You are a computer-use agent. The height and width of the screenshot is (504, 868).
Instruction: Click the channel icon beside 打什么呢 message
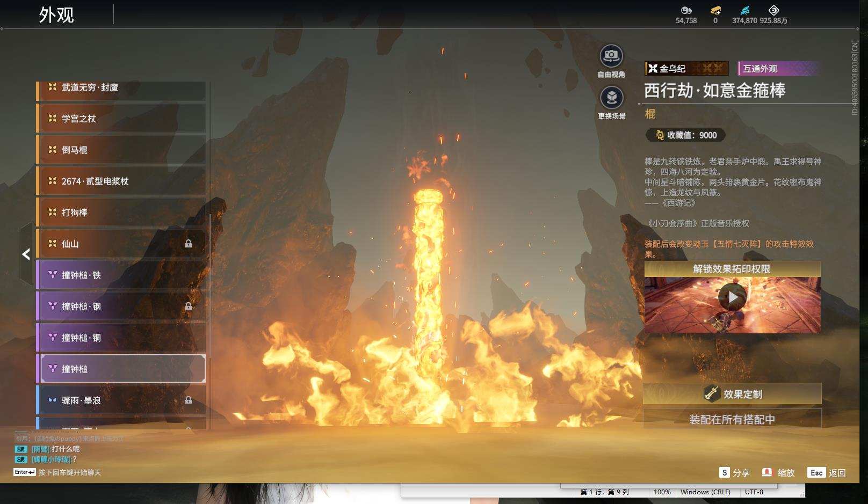tap(21, 449)
